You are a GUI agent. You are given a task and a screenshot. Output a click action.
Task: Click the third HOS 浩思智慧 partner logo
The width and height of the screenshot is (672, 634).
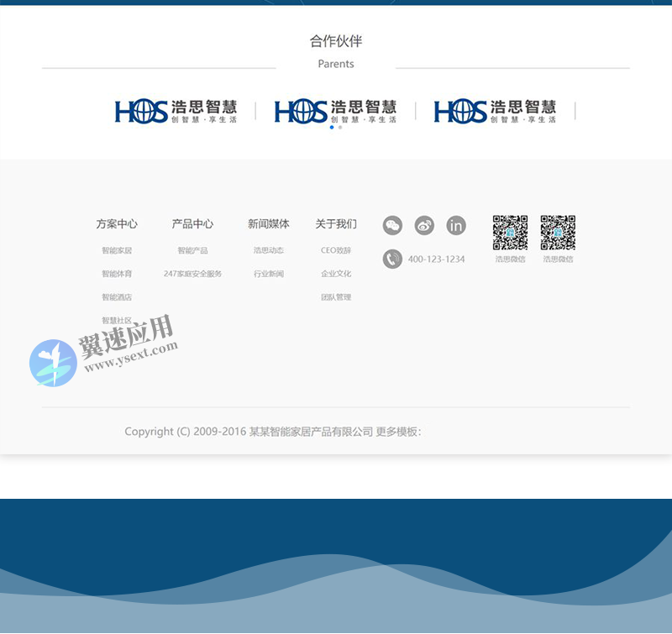496,111
